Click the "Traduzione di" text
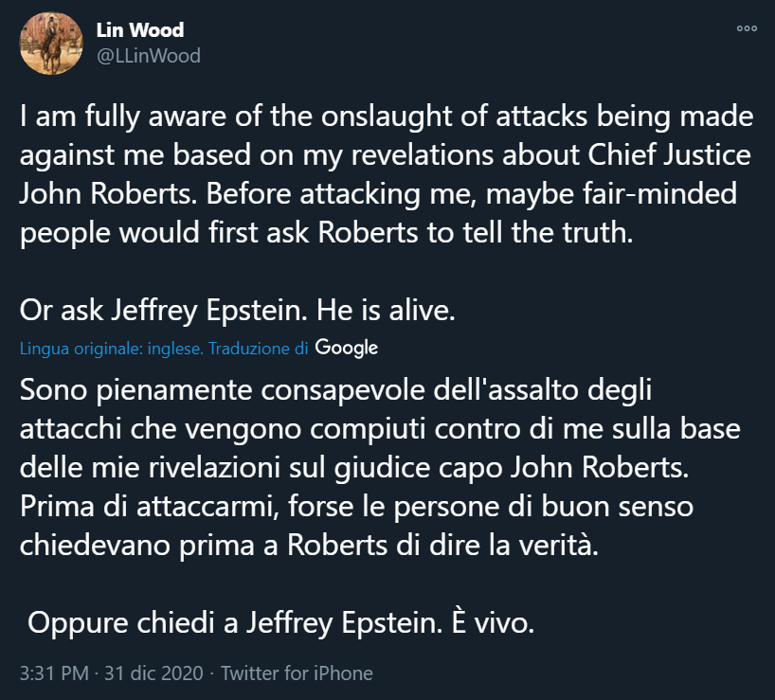The height and width of the screenshot is (700, 775). click(x=259, y=349)
